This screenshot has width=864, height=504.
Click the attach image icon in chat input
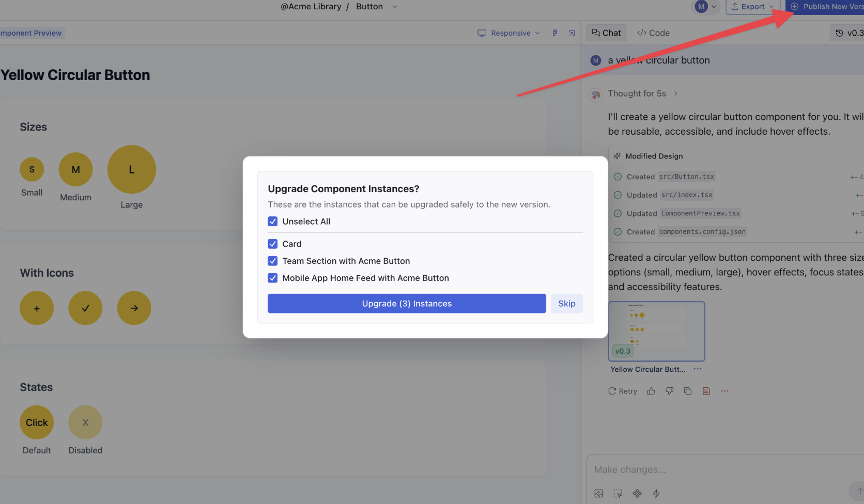point(598,494)
